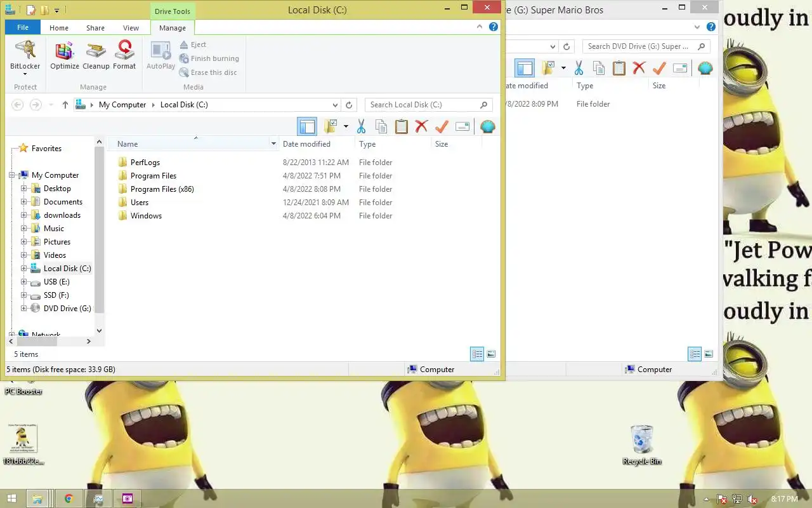Switch to the View ribbon tab
This screenshot has width=812, height=508.
131,28
